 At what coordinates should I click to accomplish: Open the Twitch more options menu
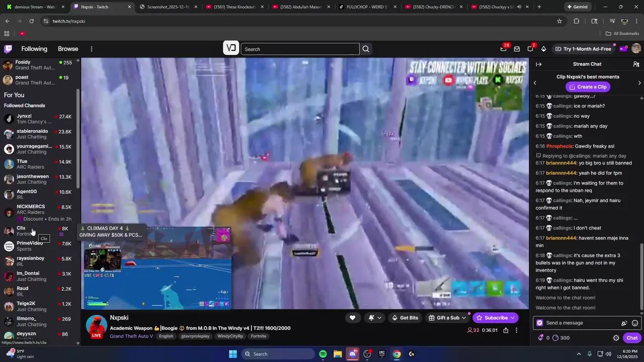point(92,49)
